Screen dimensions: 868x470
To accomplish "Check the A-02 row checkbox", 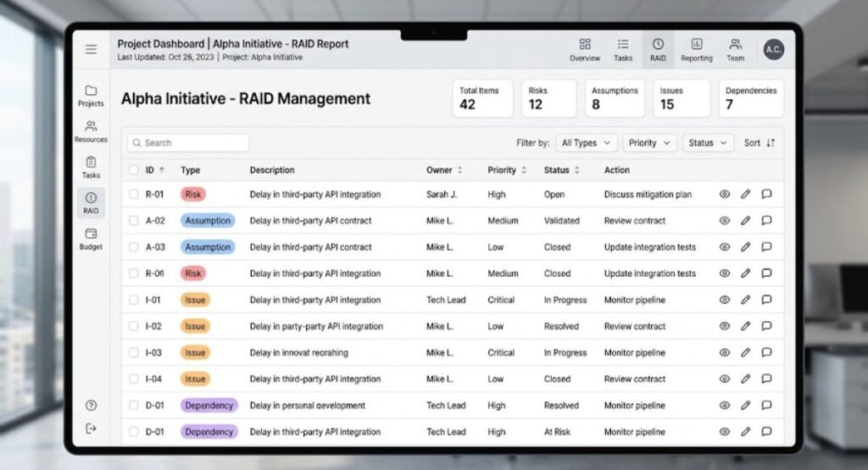I will (x=133, y=221).
